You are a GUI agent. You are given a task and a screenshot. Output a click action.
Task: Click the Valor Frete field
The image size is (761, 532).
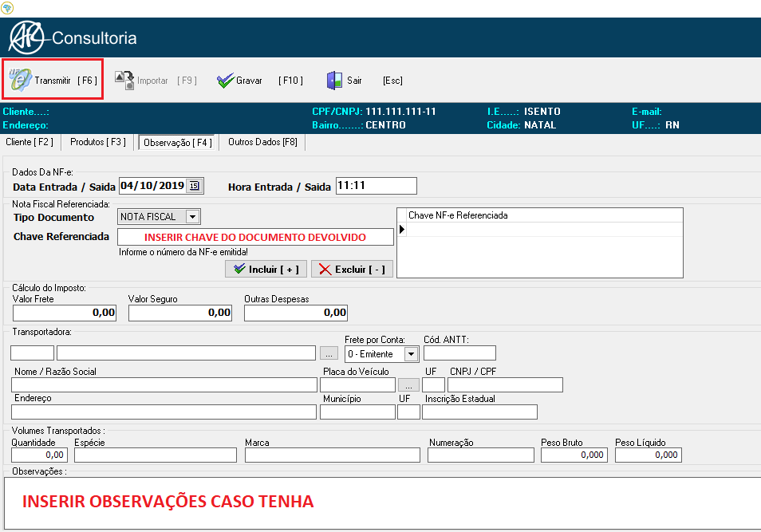(x=65, y=313)
